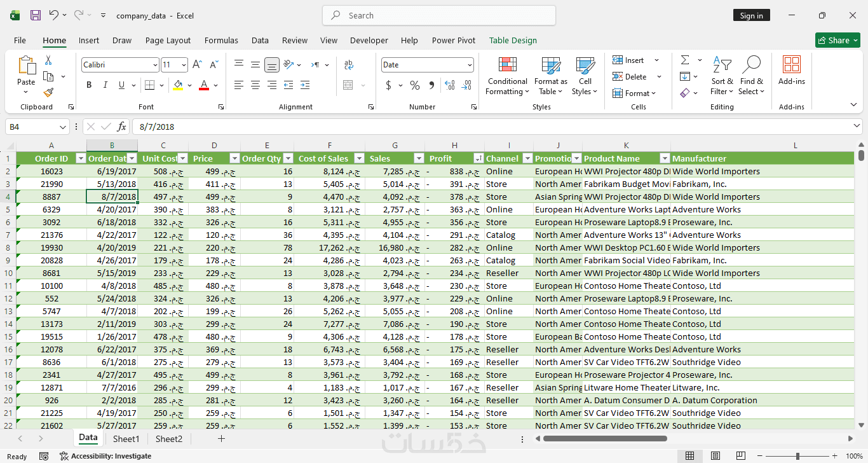The image size is (868, 463).
Task: Apply Percent Style format
Action: [414, 85]
